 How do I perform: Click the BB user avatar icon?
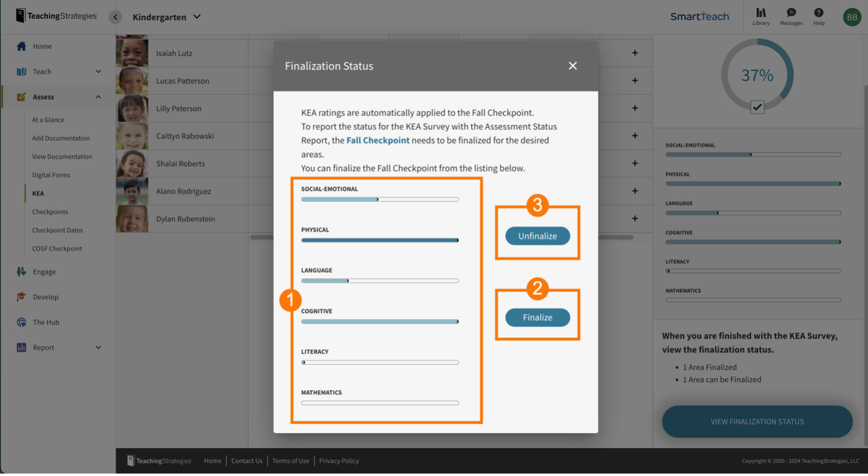point(852,17)
